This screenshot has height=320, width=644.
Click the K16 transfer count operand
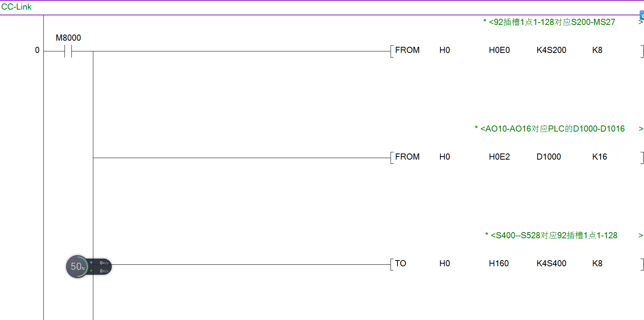599,157
